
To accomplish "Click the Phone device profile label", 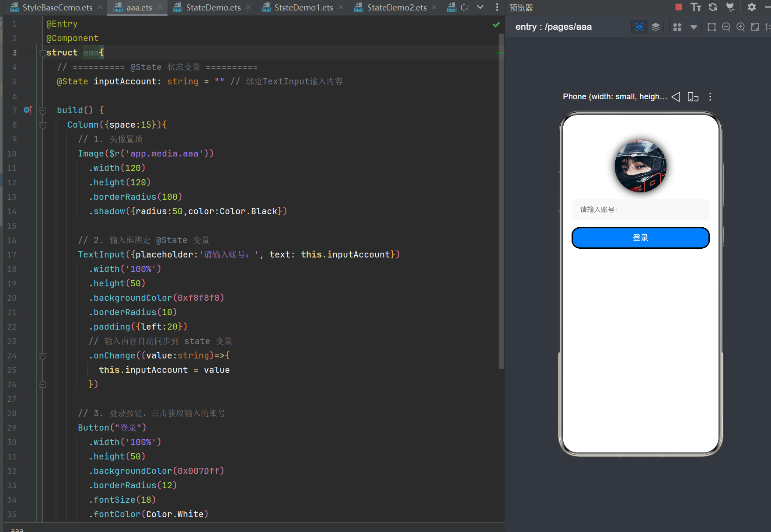I will coord(614,97).
